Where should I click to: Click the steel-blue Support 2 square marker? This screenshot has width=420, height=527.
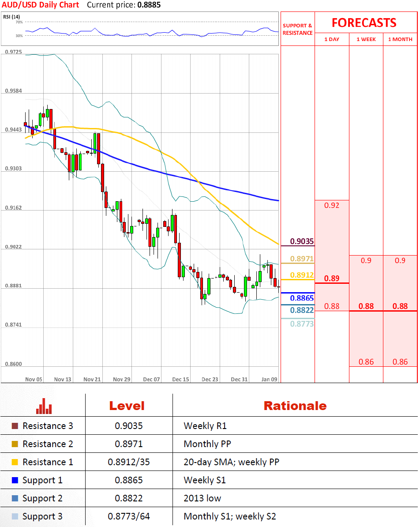click(15, 498)
